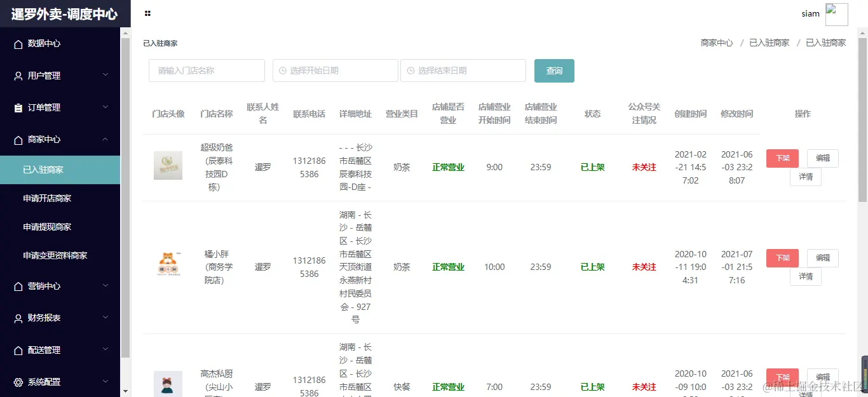Click the 公众号关注情况 column header
The image size is (868, 397).
644,113
